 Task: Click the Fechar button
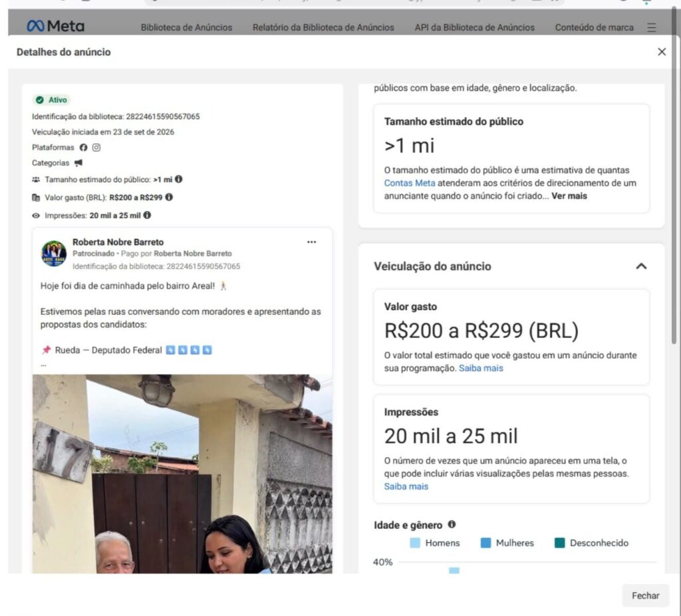[x=645, y=595]
